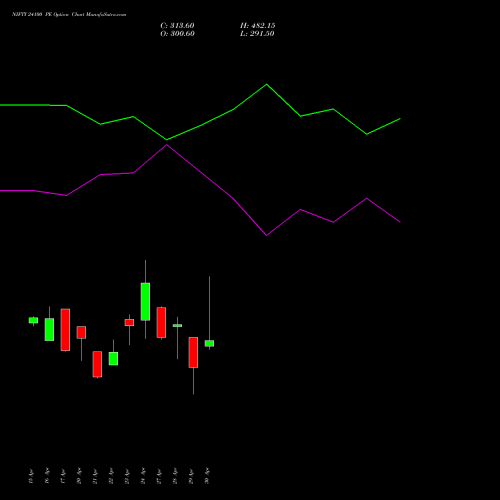This screenshot has height=500, width=500.
Task: Click the tall green 24 Apr candlestick
Action: pyautogui.click(x=145, y=301)
